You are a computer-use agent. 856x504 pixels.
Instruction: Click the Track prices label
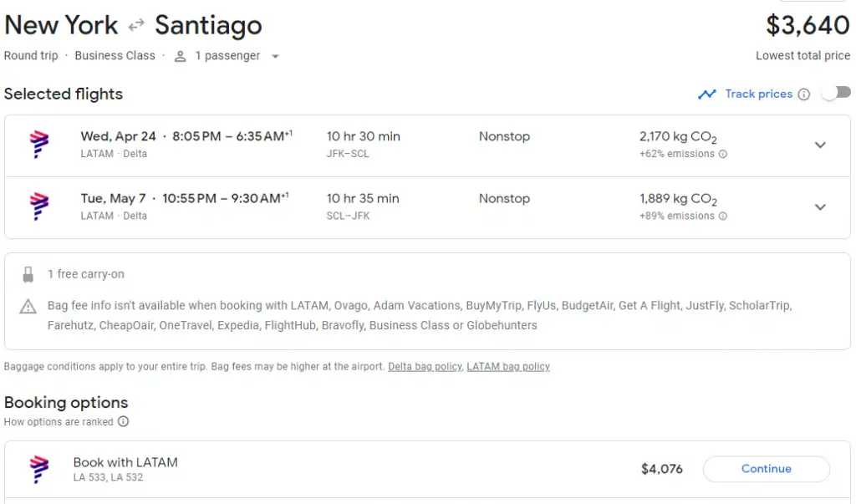click(758, 94)
